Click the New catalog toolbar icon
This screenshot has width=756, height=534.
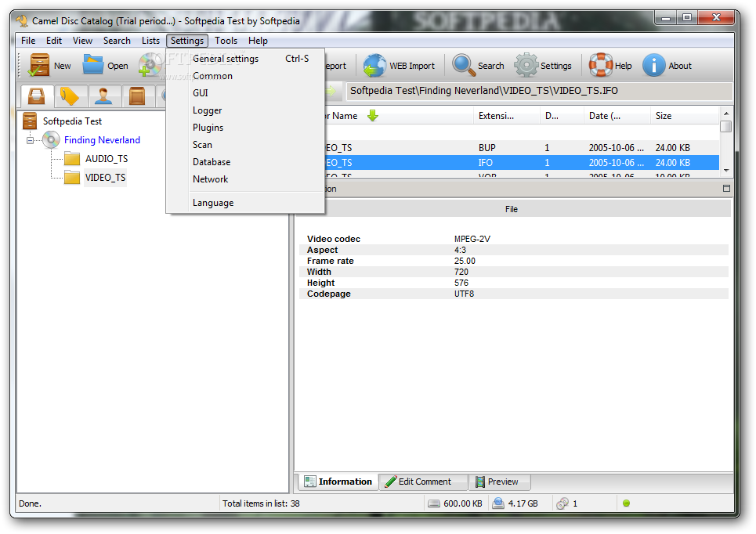[38, 65]
